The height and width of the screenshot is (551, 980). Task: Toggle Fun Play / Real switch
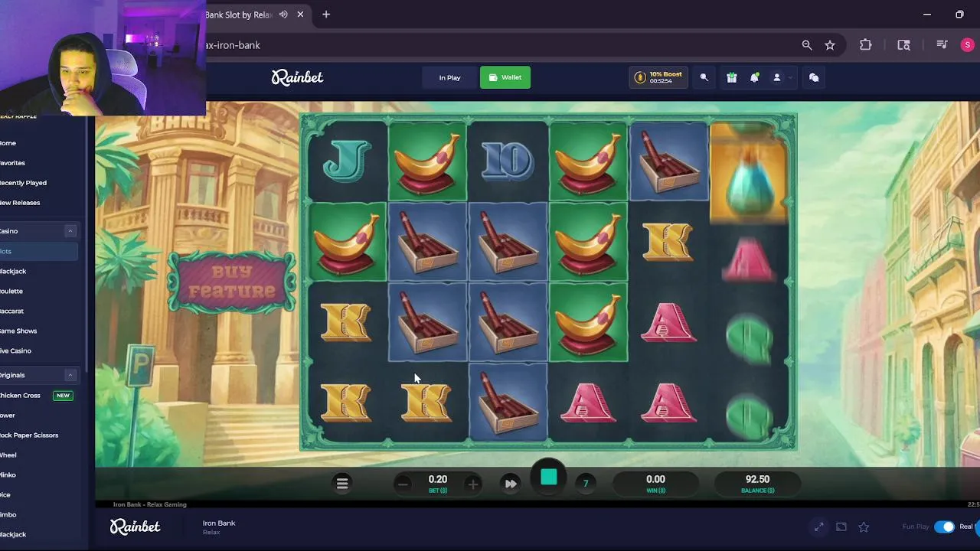click(944, 527)
